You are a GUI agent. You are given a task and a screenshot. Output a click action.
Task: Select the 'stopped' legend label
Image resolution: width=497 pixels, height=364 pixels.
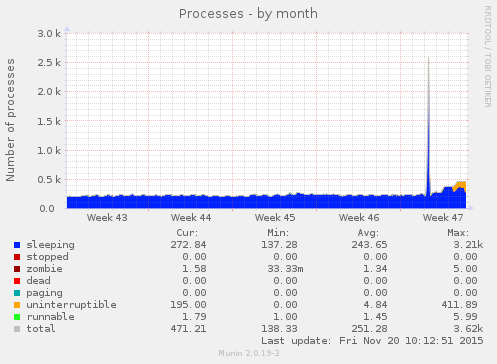coord(47,257)
